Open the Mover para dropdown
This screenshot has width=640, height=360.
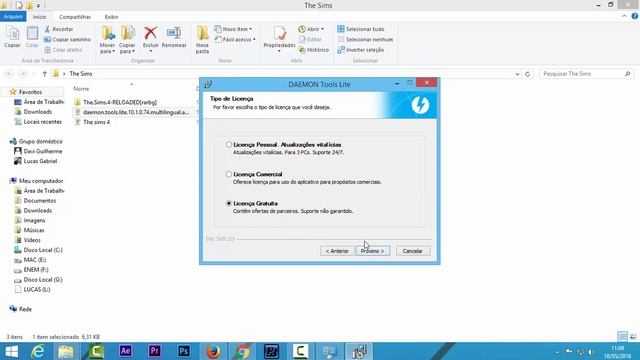(x=107, y=40)
